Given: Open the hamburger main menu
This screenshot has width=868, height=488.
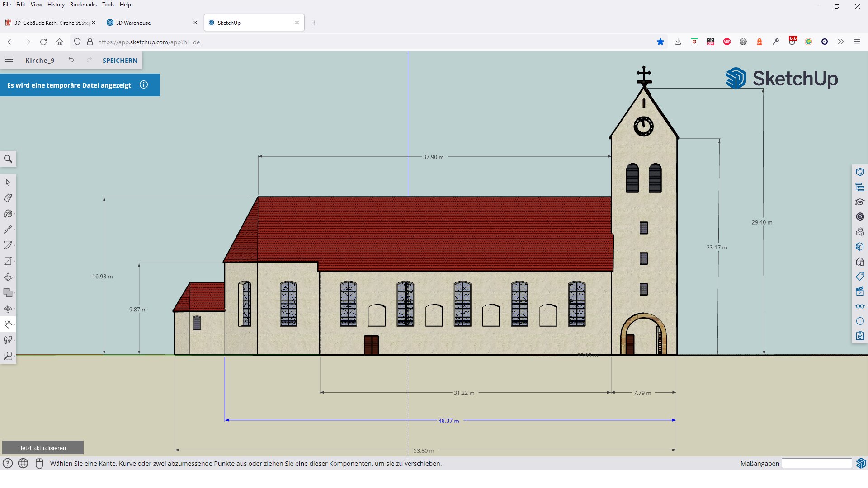Looking at the screenshot, I should 9,60.
